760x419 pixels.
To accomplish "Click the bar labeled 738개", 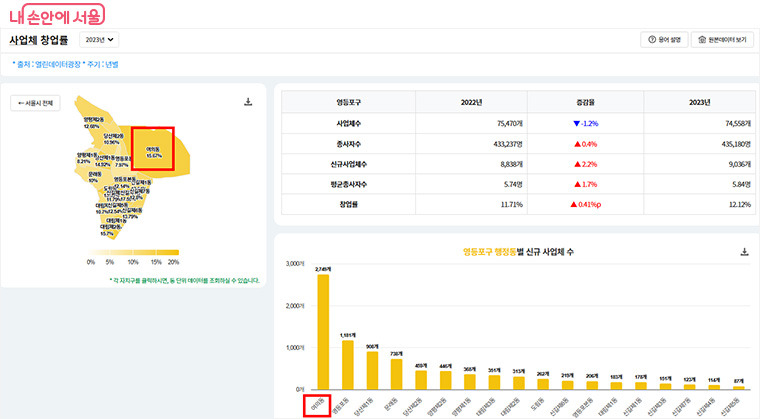I will 396,374.
